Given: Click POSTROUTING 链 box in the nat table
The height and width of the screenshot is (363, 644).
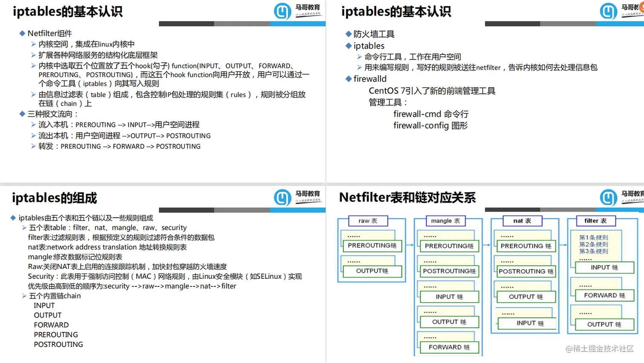Looking at the screenshot, I should (x=526, y=272).
